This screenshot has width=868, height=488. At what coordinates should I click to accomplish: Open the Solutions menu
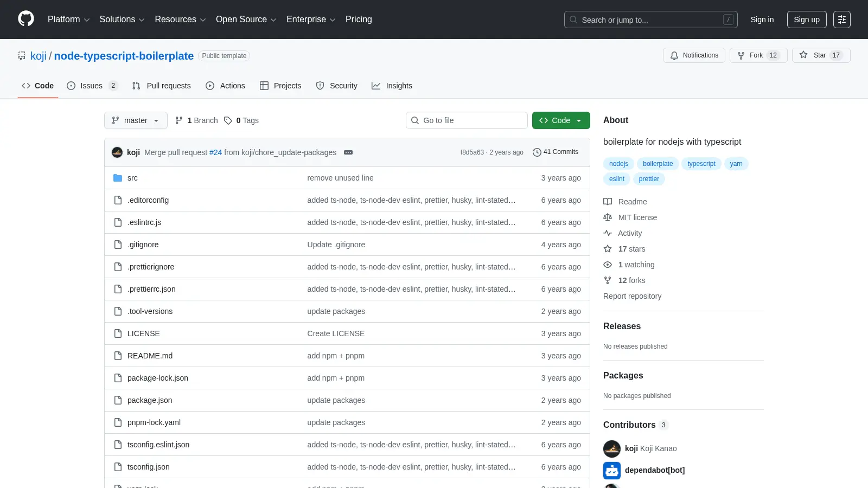(x=122, y=20)
